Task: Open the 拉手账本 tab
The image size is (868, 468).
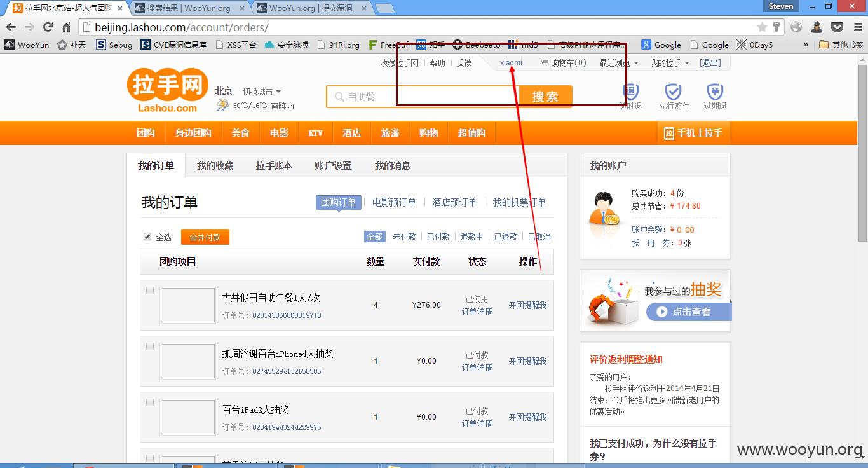Action: [274, 165]
